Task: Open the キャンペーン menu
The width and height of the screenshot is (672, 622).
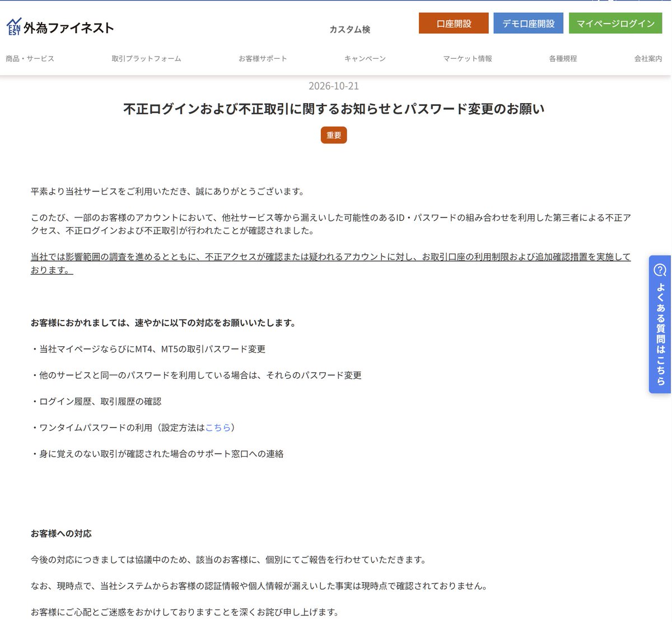Action: tap(365, 58)
